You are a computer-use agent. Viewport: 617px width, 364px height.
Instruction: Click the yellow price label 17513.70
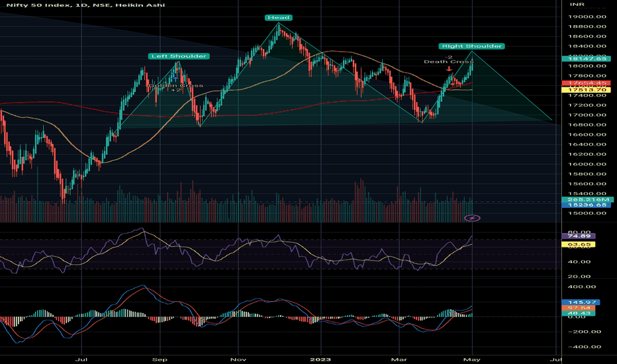click(586, 90)
